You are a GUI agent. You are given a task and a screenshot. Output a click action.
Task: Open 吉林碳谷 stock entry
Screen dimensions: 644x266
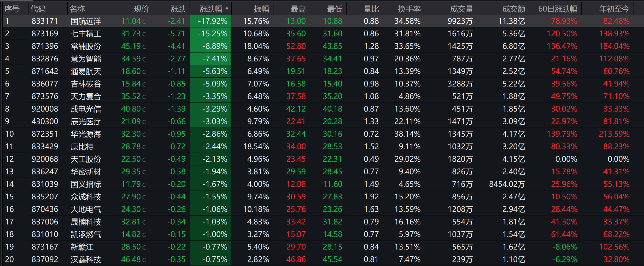pos(86,84)
